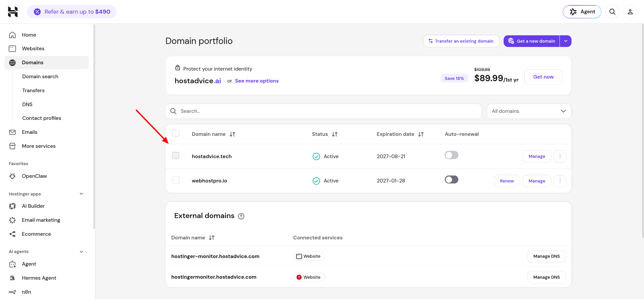644x299 pixels.
Task: Go to Transfers in sidebar
Action: click(33, 91)
